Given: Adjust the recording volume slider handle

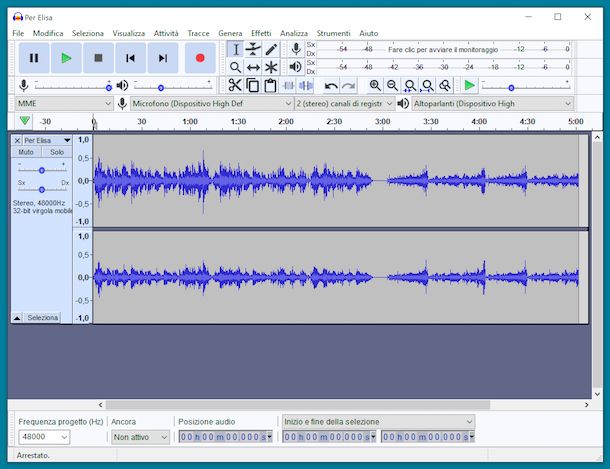Looking at the screenshot, I should (x=109, y=88).
